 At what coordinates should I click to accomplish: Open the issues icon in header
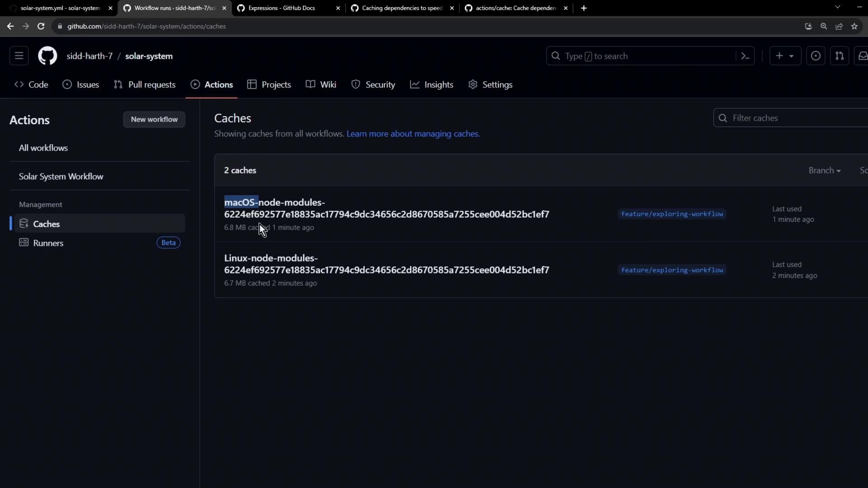pyautogui.click(x=816, y=56)
